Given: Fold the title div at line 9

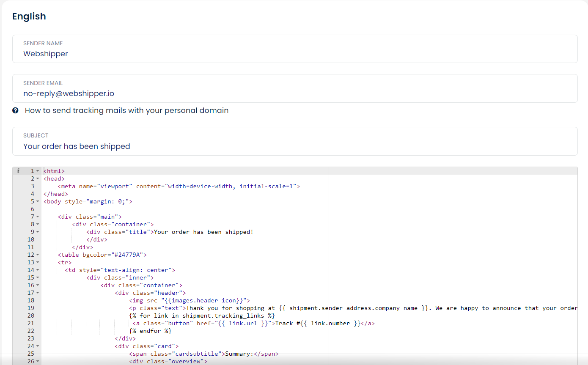Looking at the screenshot, I should (38, 232).
